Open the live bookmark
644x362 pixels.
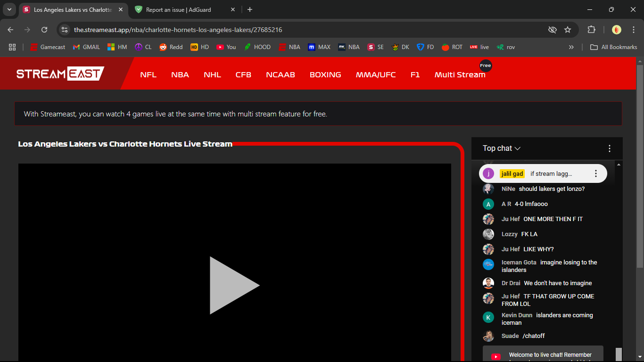tap(479, 47)
